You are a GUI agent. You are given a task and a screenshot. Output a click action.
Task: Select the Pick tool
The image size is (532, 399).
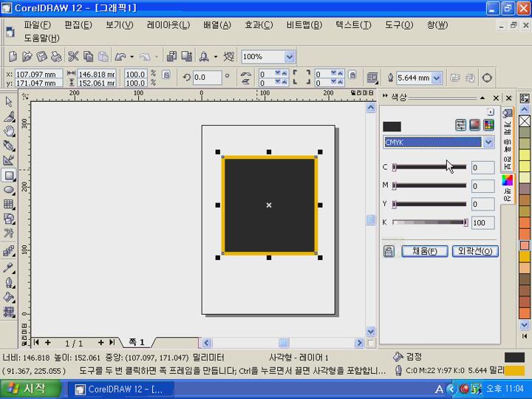click(x=9, y=101)
